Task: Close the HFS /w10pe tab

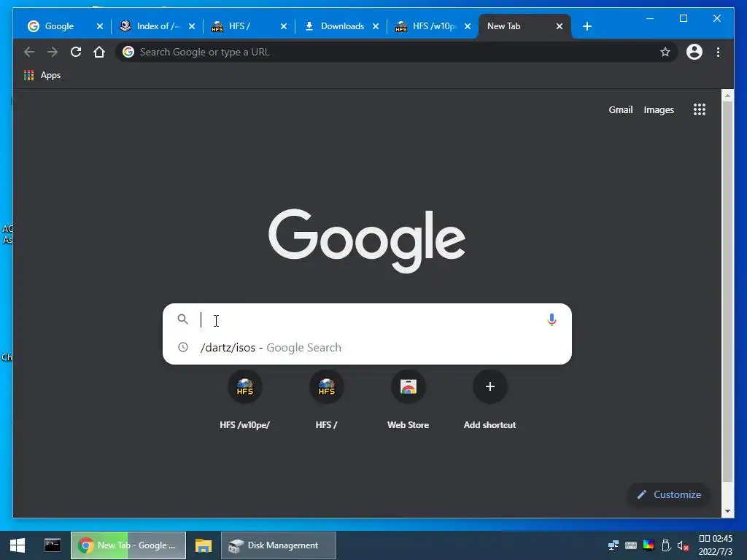Action: click(468, 26)
